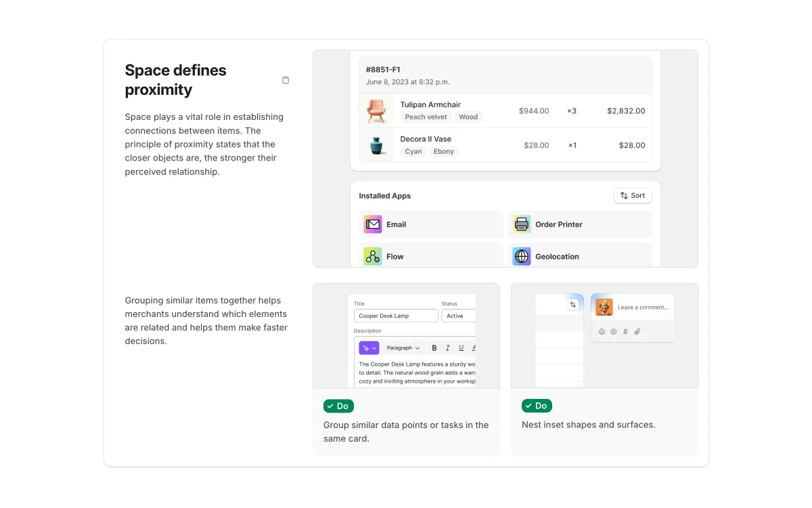This screenshot has height=508, width=812.
Task: Click the Peach velvet tag
Action: click(426, 117)
